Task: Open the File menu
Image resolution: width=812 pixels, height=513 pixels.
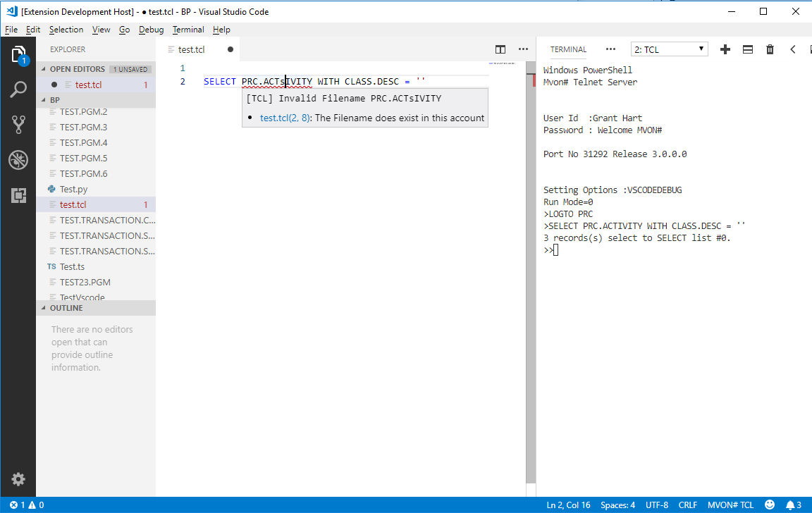Action: coord(11,30)
